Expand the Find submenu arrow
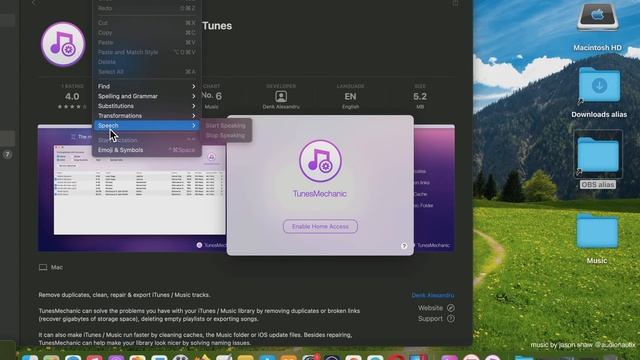640x360 pixels. pyautogui.click(x=193, y=87)
